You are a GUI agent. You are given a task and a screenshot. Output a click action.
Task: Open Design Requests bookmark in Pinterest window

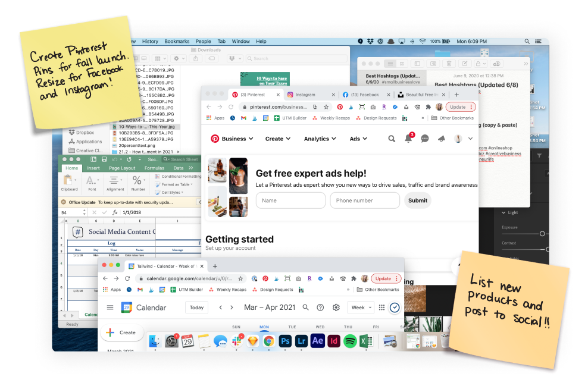(376, 118)
